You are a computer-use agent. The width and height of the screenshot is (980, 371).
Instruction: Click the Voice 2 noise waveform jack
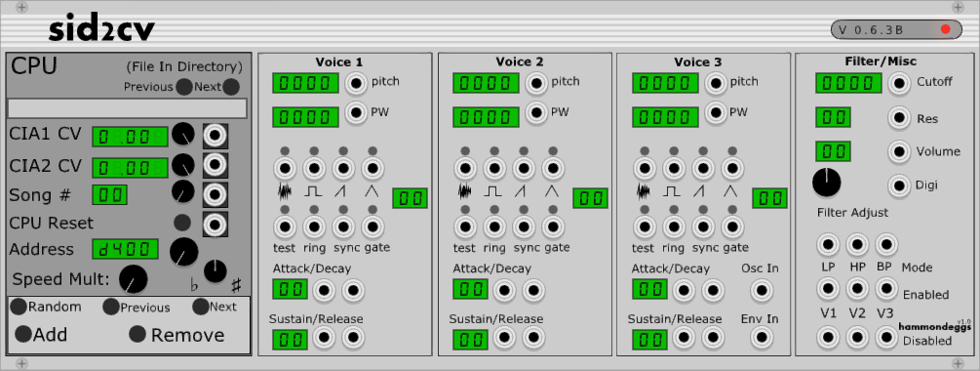tap(464, 168)
